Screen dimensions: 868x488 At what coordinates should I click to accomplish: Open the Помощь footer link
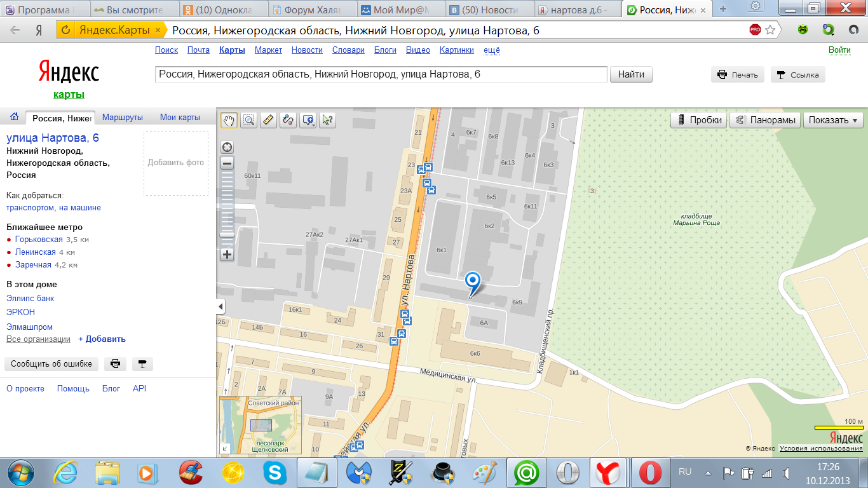coord(73,388)
